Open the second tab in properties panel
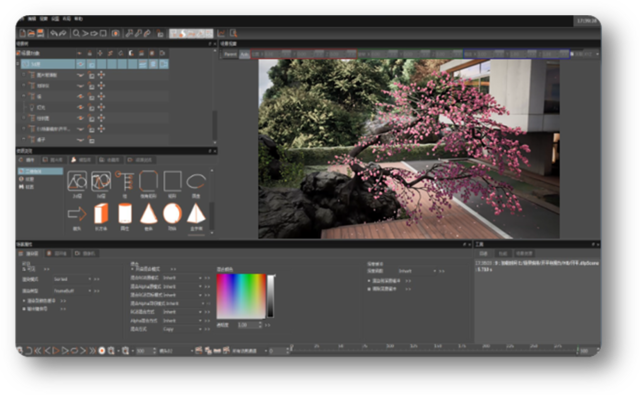640x395 pixels. 58,253
